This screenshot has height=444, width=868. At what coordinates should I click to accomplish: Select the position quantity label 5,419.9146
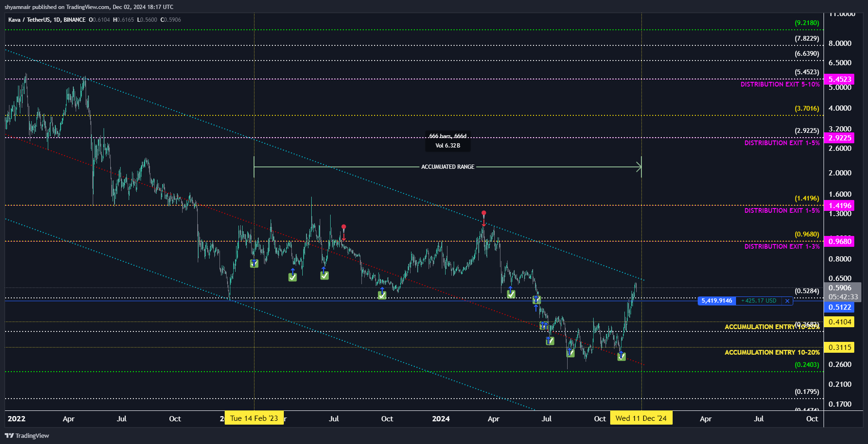[x=717, y=301]
